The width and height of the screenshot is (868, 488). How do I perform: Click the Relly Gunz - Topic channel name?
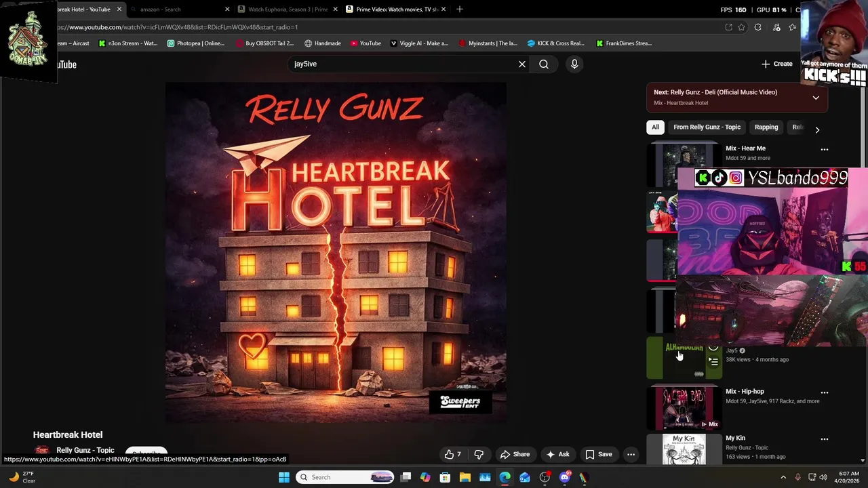(85, 451)
